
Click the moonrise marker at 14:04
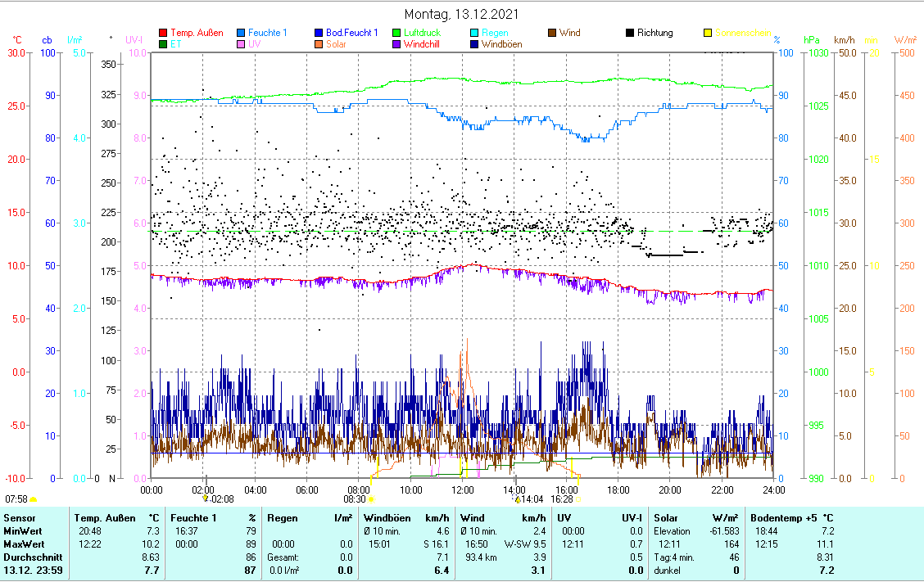[x=517, y=499]
